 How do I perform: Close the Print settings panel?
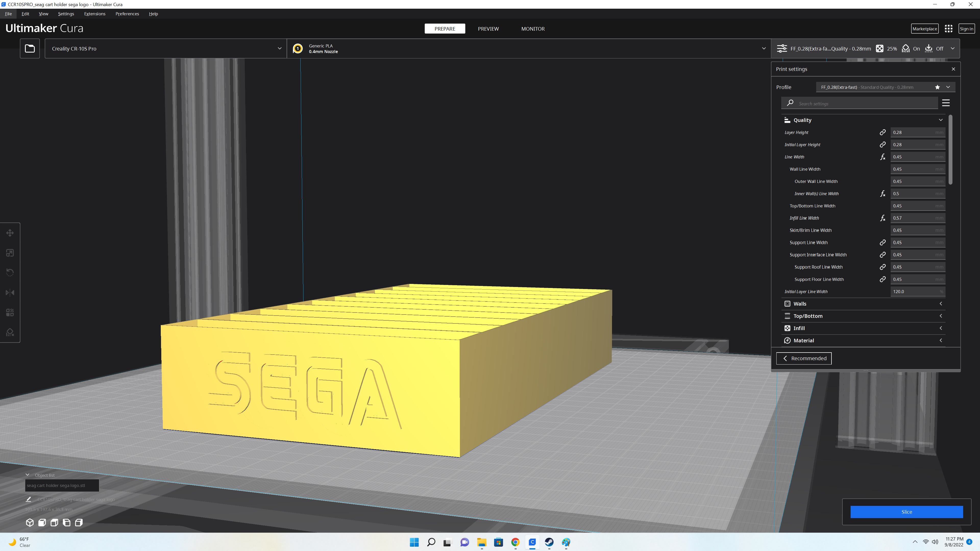click(x=953, y=69)
